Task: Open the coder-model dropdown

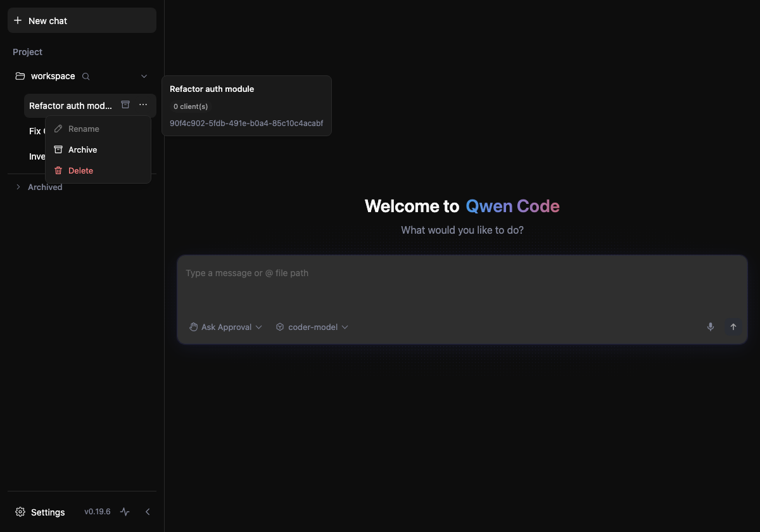Action: coord(312,327)
